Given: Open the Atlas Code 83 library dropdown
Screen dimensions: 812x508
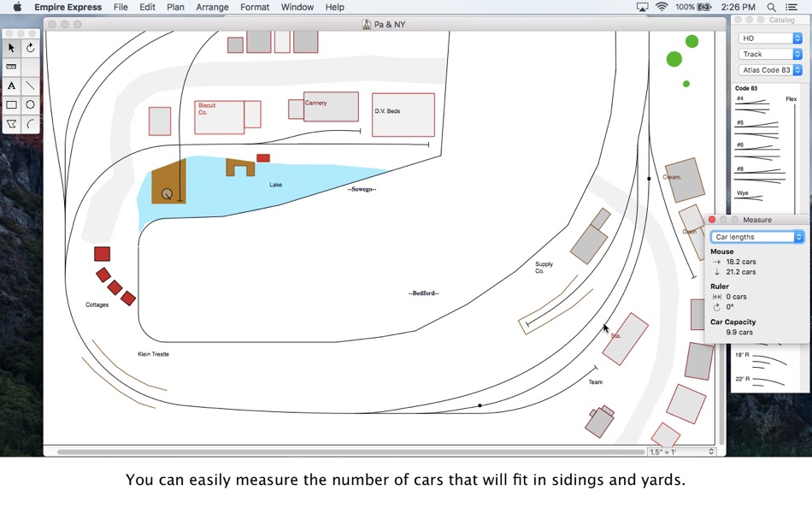Looking at the screenshot, I should pos(770,70).
